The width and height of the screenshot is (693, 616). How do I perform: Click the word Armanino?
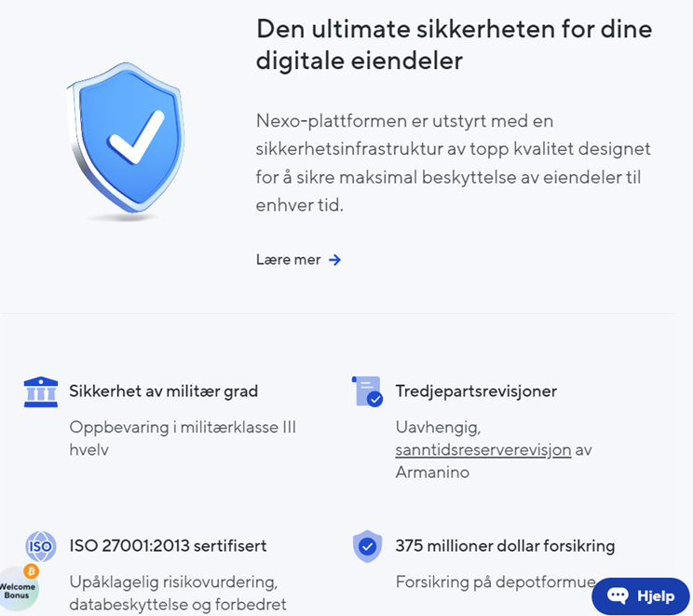click(x=432, y=472)
